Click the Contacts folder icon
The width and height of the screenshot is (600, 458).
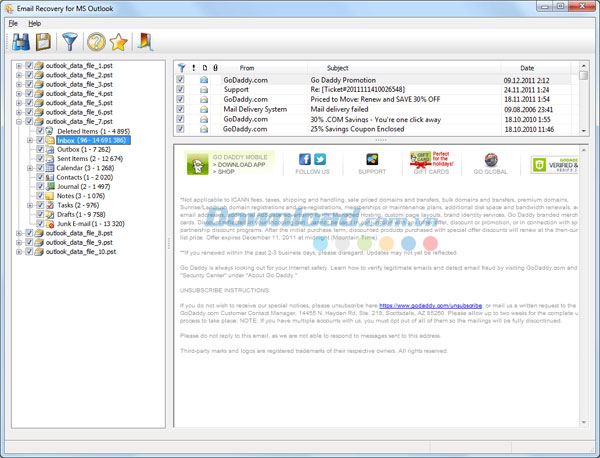[x=50, y=177]
